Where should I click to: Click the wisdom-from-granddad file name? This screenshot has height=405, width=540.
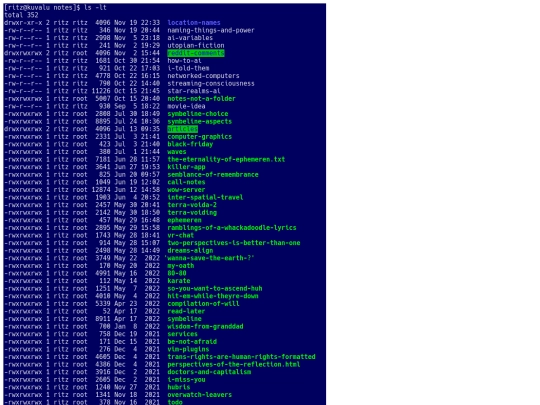pos(205,326)
